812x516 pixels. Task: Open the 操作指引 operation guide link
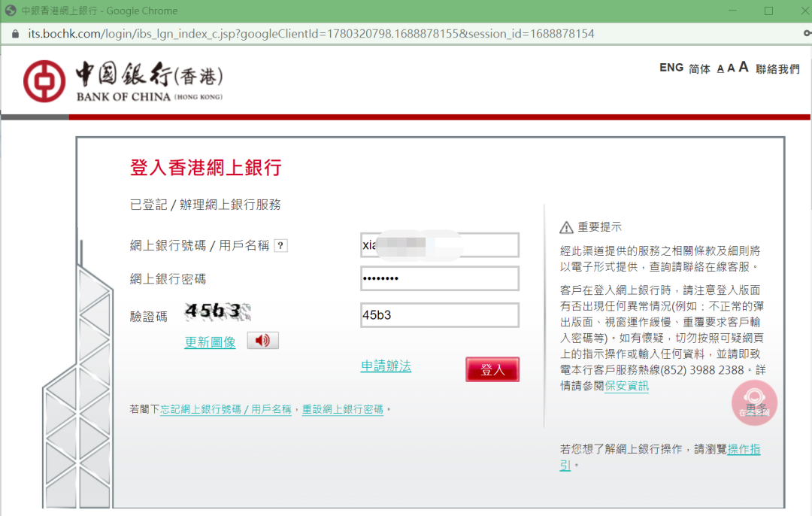coord(744,449)
